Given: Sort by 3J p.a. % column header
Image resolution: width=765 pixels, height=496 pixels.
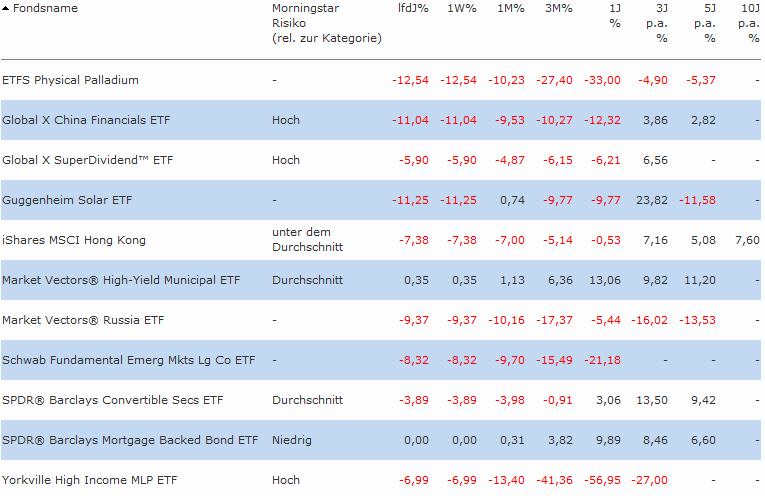Looking at the screenshot, I should point(661,23).
